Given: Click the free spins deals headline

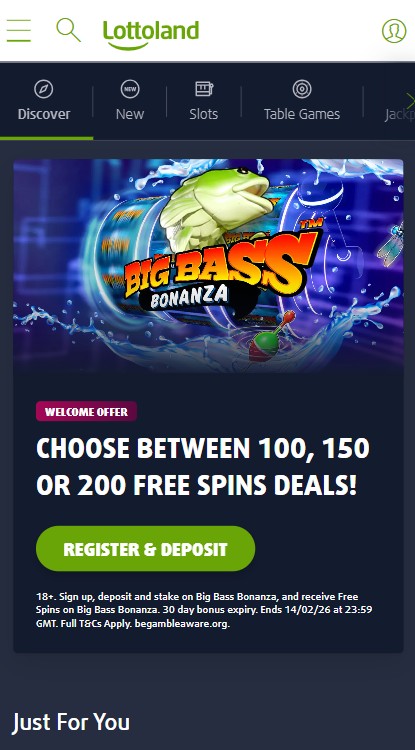Looking at the screenshot, I should point(203,467).
